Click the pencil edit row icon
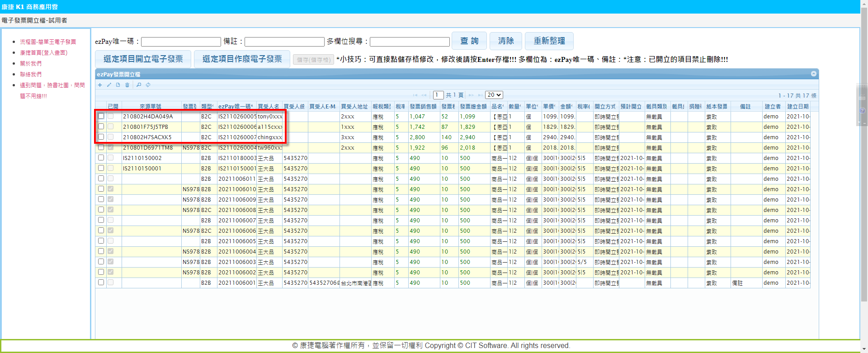 (109, 85)
